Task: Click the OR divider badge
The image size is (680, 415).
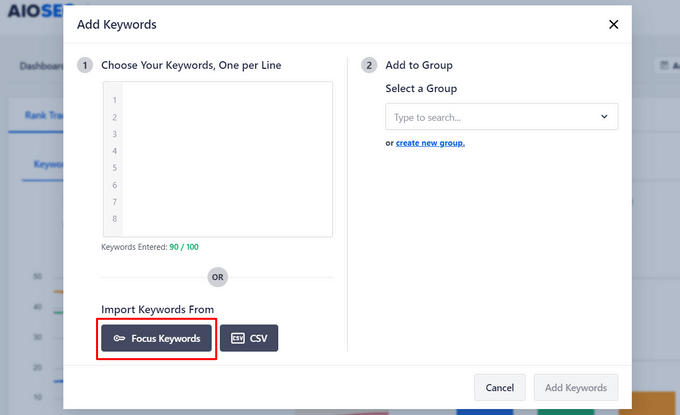Action: pyautogui.click(x=217, y=277)
